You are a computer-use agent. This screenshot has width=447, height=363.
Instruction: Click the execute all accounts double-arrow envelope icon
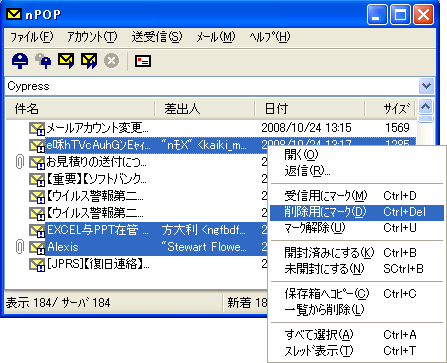coord(89,61)
